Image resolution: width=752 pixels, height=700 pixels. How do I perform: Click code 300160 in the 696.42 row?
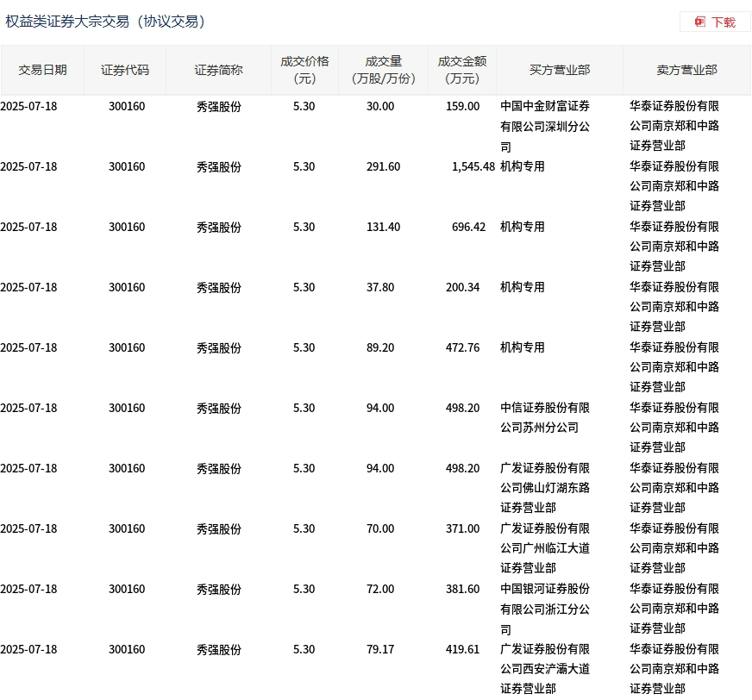tap(127, 228)
